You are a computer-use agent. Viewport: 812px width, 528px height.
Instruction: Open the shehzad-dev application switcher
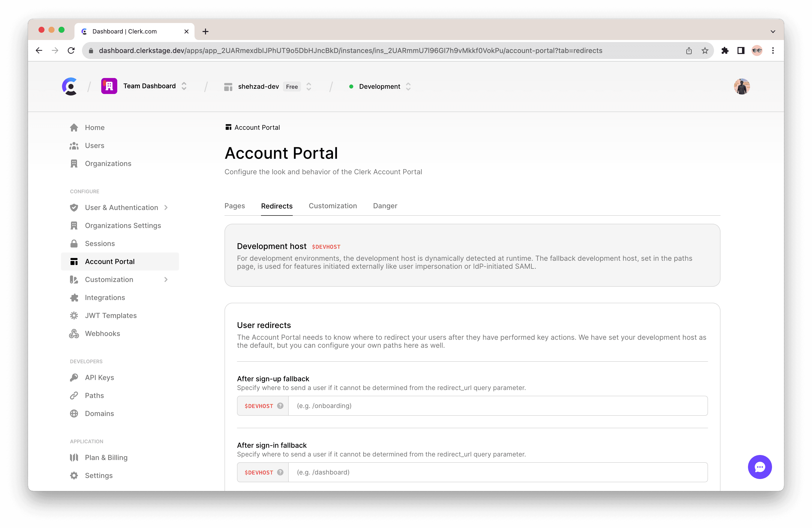tap(308, 86)
